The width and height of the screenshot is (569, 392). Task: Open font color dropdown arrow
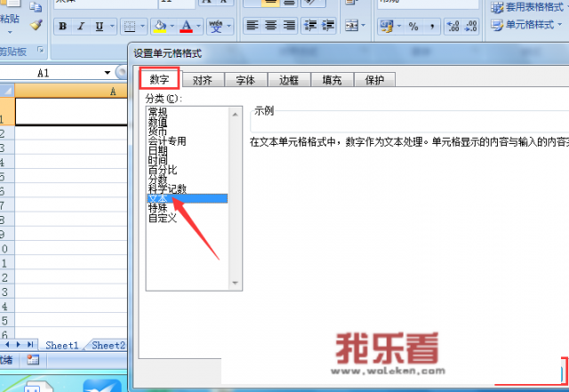click(198, 26)
